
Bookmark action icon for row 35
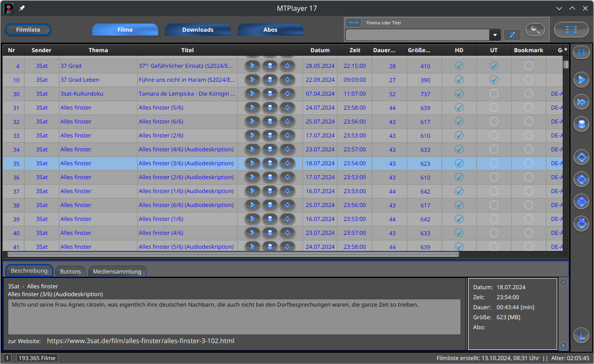pyautogui.click(x=287, y=164)
